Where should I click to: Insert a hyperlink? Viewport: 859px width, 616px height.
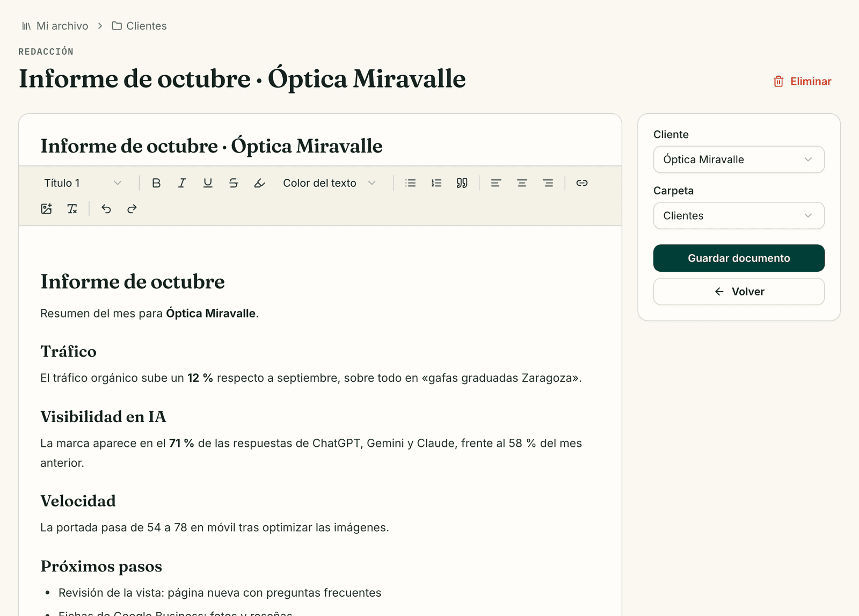click(x=582, y=183)
